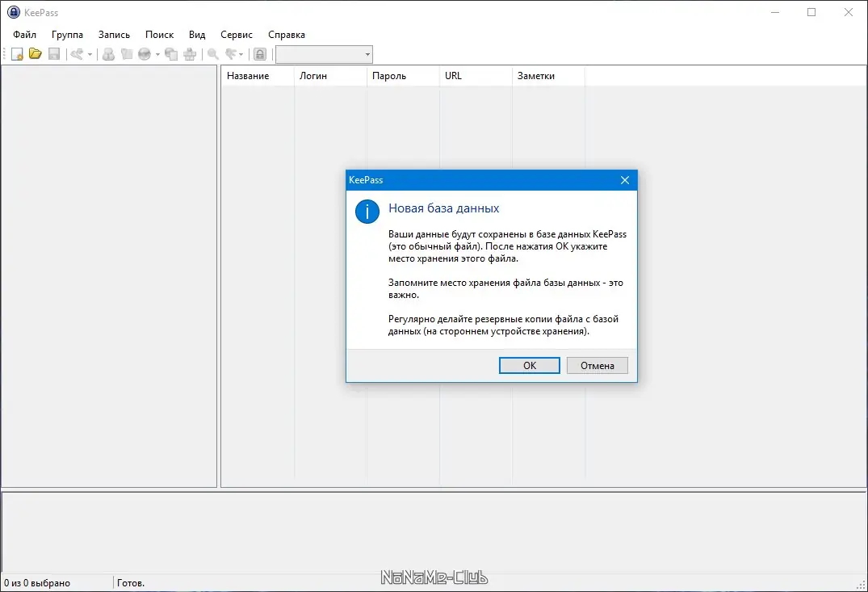Expand the Open URL dropdown arrow
The width and height of the screenshot is (868, 592).
click(x=157, y=54)
